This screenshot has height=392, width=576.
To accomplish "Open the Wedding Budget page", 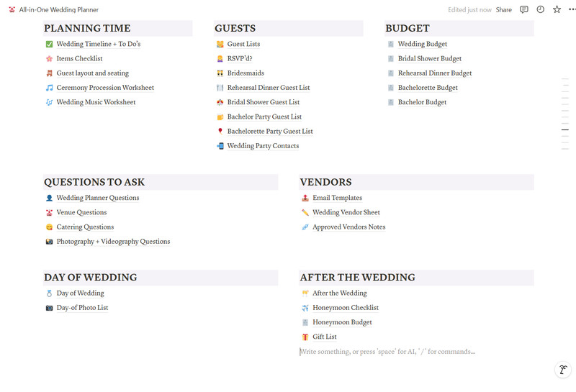I will click(x=423, y=44).
